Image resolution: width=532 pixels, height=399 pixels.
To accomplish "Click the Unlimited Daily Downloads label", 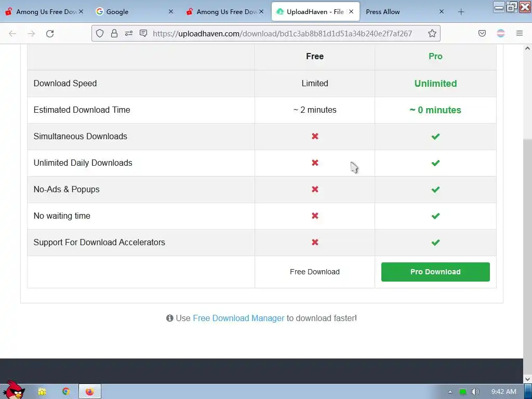I will 83,163.
